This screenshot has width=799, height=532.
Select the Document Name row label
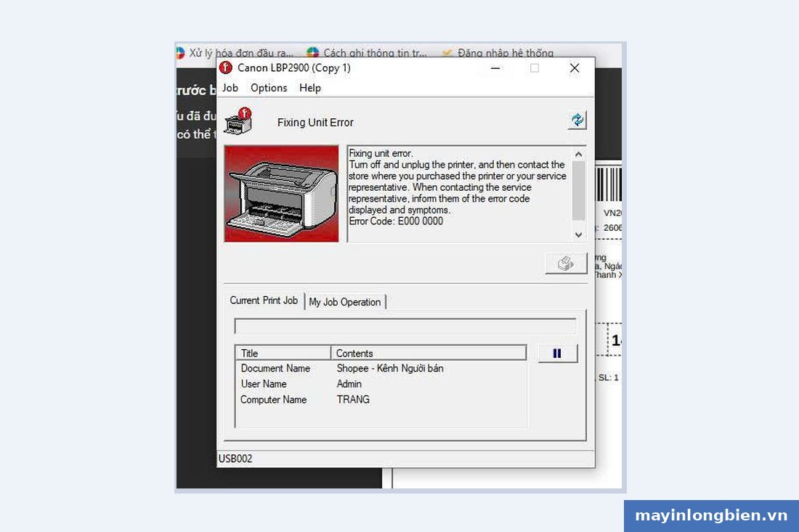pyautogui.click(x=275, y=369)
